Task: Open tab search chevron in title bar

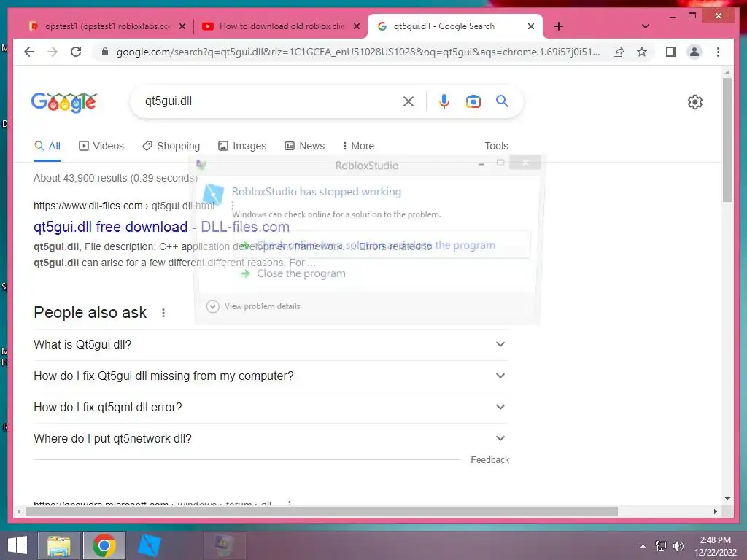Action: click(645, 26)
